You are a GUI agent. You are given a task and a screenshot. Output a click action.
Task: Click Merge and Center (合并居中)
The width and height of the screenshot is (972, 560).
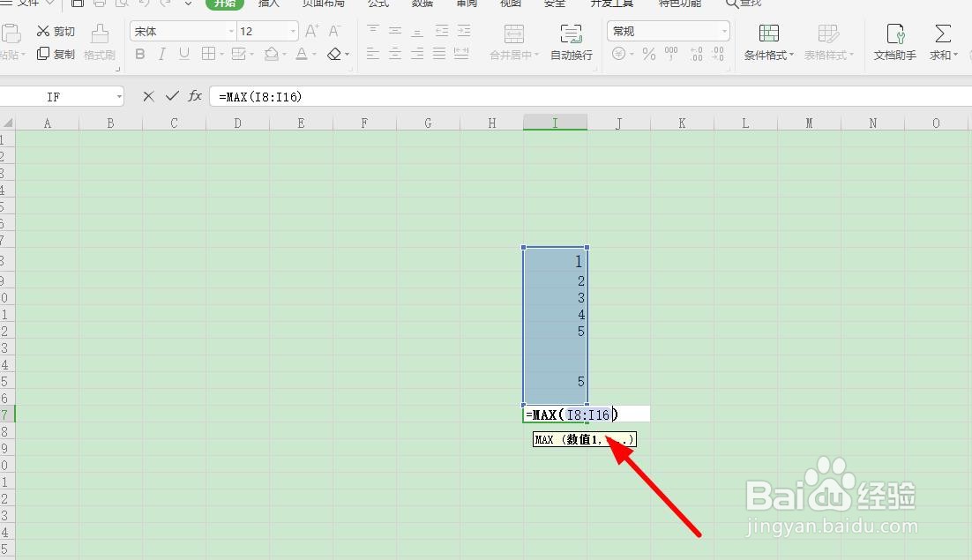pos(514,42)
